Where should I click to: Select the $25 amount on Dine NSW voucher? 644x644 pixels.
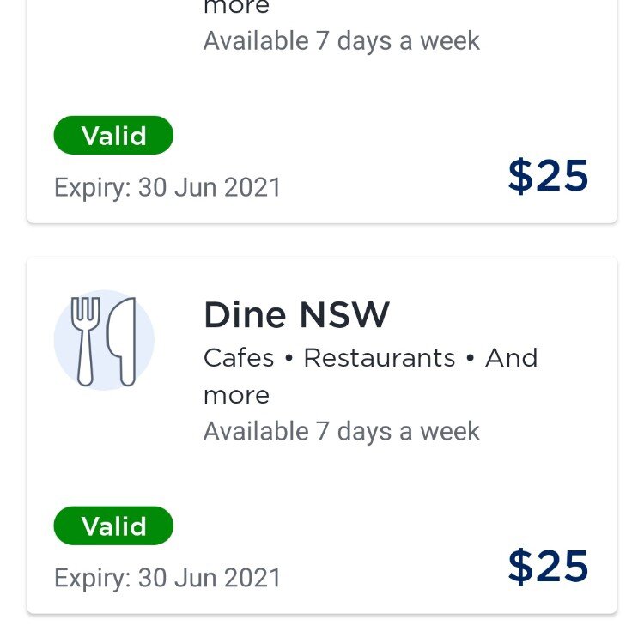tap(548, 566)
